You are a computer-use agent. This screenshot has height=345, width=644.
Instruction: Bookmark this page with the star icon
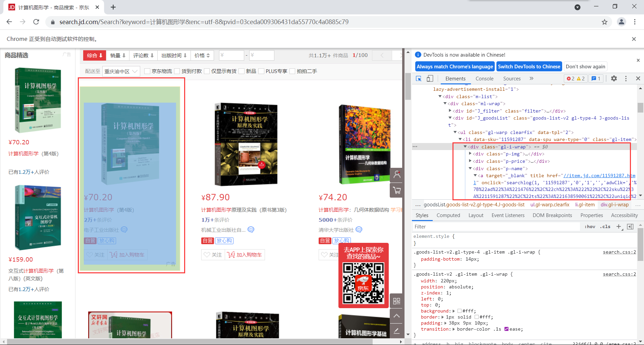pyautogui.click(x=604, y=22)
